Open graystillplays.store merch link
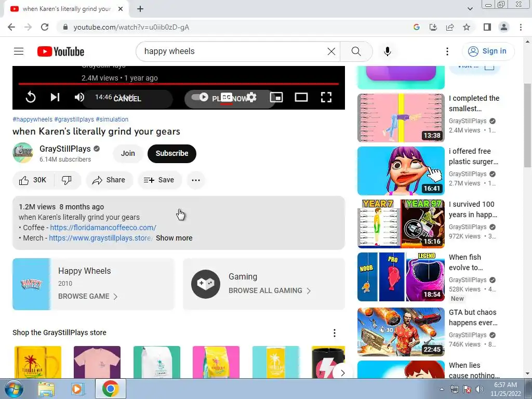The image size is (532, 399). (x=100, y=238)
